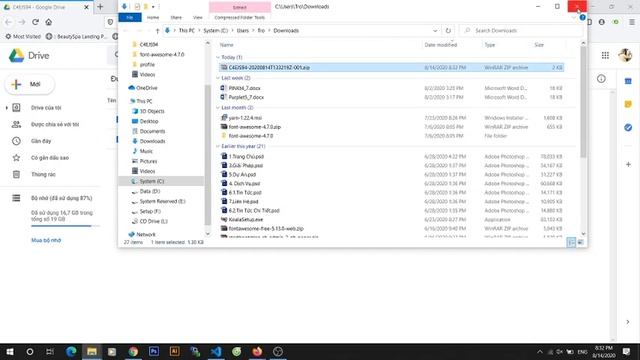The image size is (640, 360).
Task: Select System (C:) drive in navigation pane
Action: (161, 181)
